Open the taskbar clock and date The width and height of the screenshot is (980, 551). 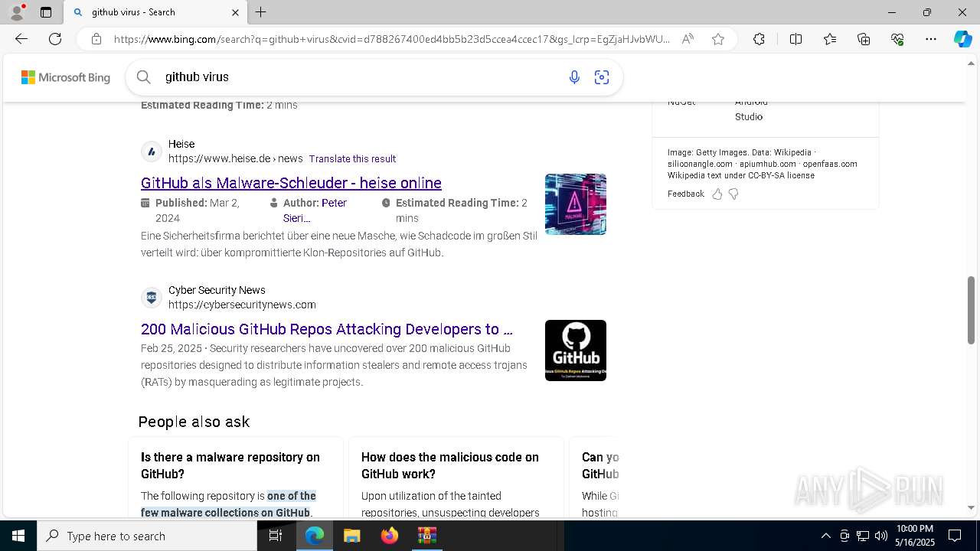point(915,536)
